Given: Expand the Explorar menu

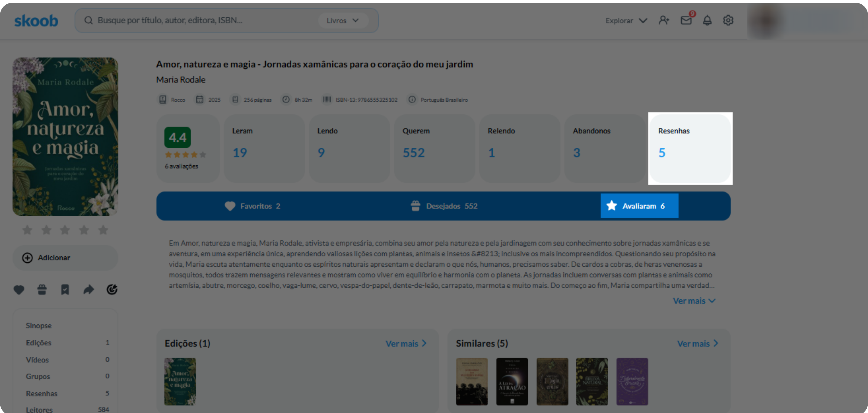Looking at the screenshot, I should (626, 21).
